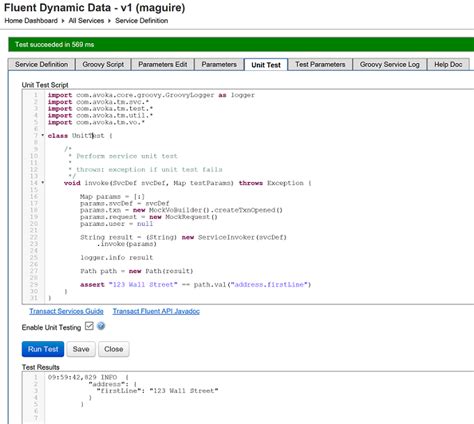Image resolution: width=474 pixels, height=424 pixels.
Task: Switch to the Service Definition tab
Action: (x=41, y=64)
